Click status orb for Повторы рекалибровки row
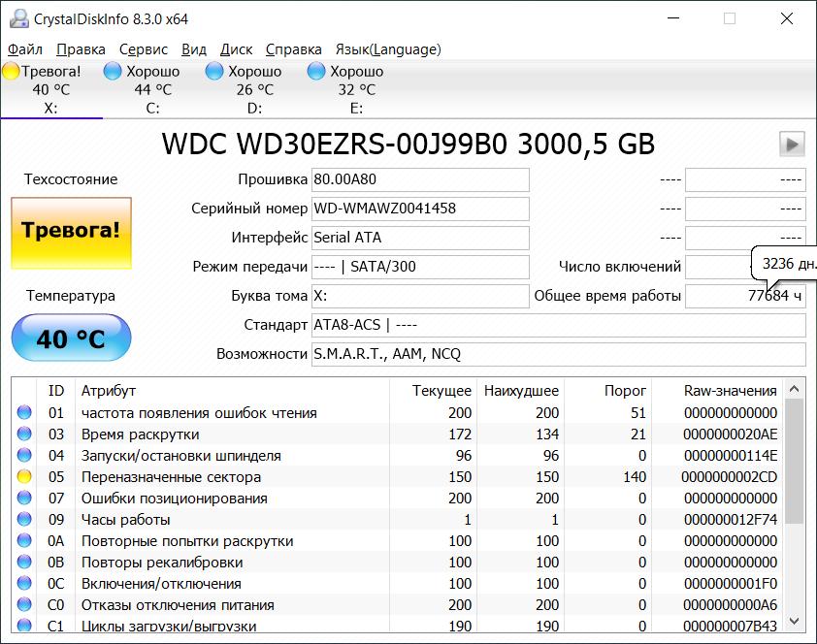This screenshot has width=817, height=644. click(x=24, y=563)
